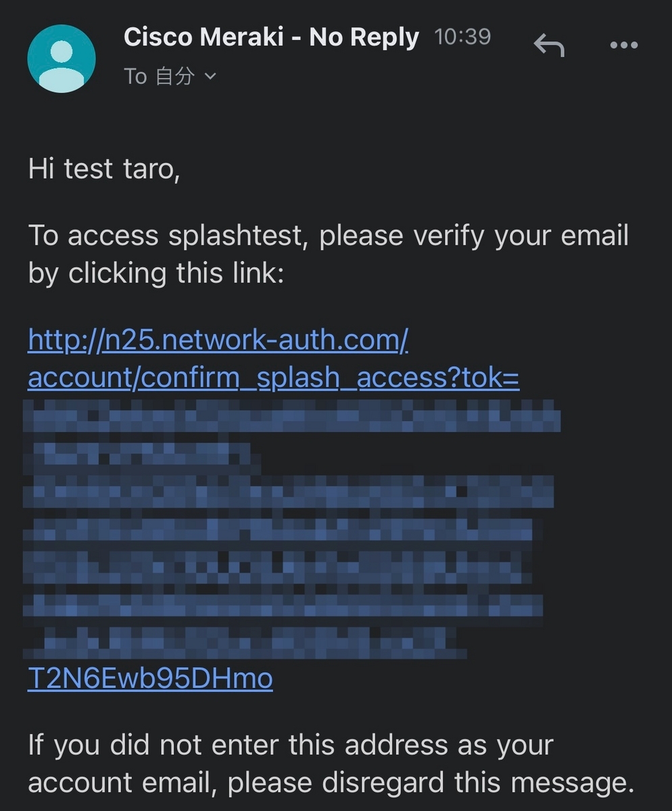672x811 pixels.
Task: Tap the "To access splashtest" sentence line
Action: pyautogui.click(x=329, y=236)
